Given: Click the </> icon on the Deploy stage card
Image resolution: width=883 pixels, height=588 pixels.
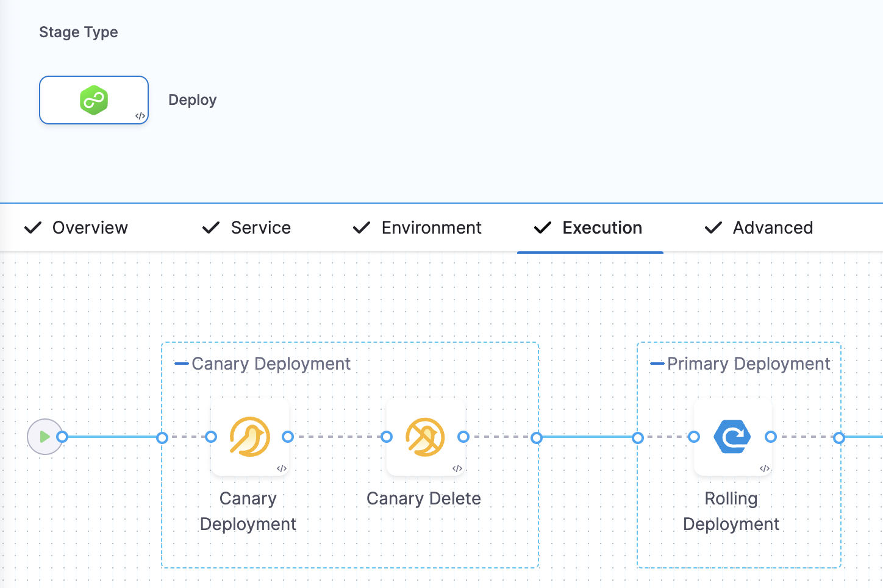Looking at the screenshot, I should (140, 117).
